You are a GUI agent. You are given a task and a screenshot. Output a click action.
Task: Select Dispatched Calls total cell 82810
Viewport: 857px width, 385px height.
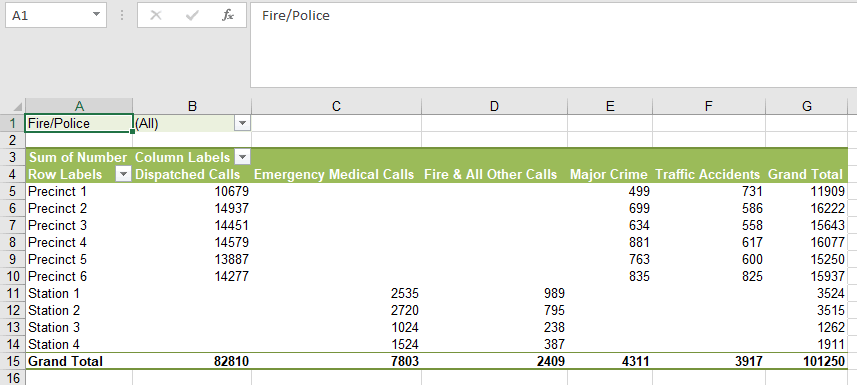(192, 361)
